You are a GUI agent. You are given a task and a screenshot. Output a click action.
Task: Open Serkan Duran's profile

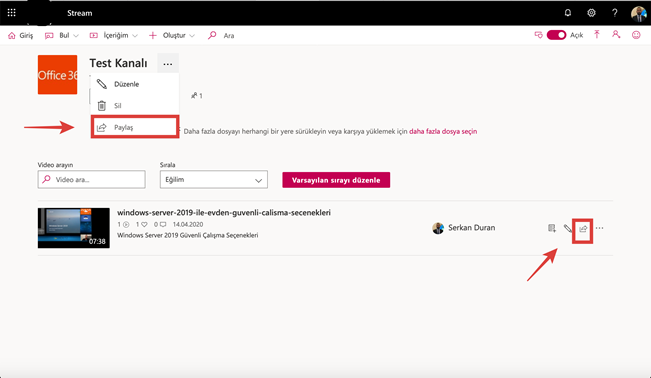[x=464, y=228]
